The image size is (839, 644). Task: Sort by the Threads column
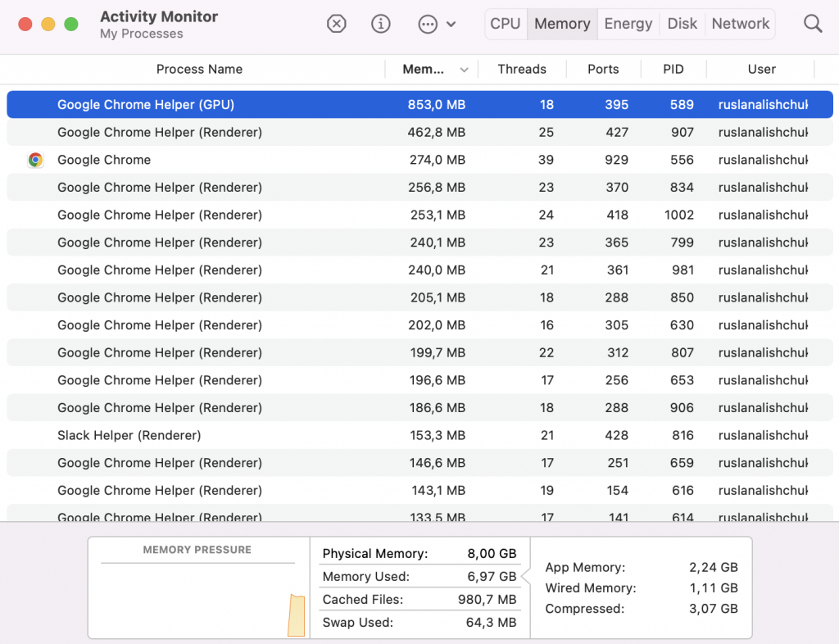[x=522, y=69]
